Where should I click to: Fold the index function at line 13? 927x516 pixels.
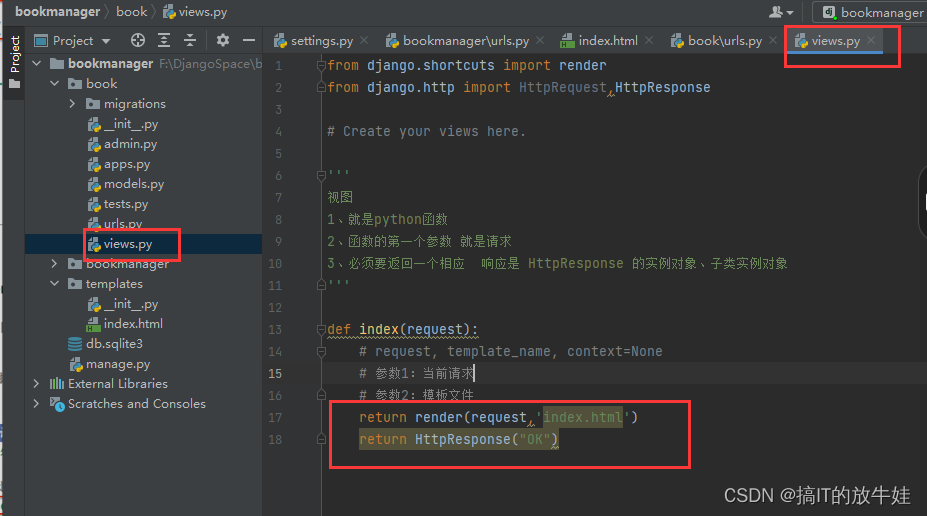321,329
